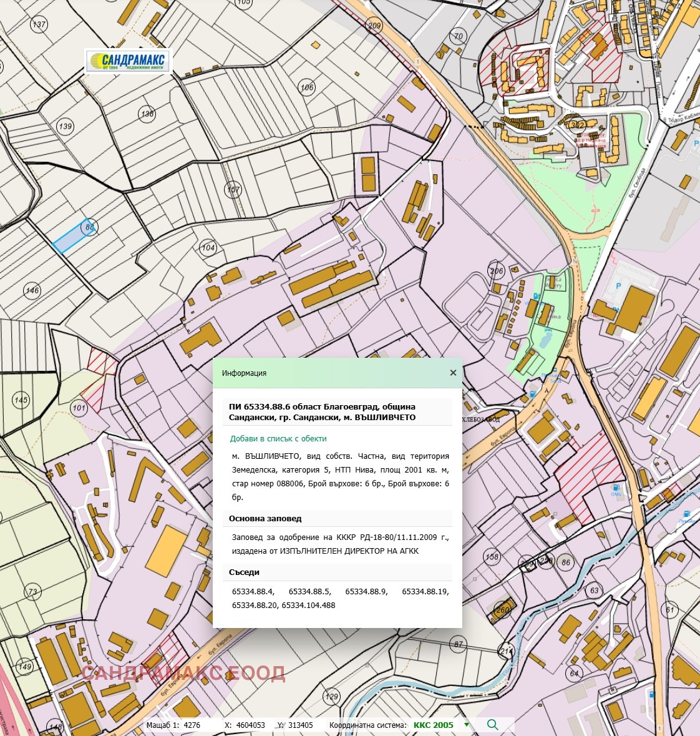Click the Информация panel title
700x736 pixels.
[244, 373]
